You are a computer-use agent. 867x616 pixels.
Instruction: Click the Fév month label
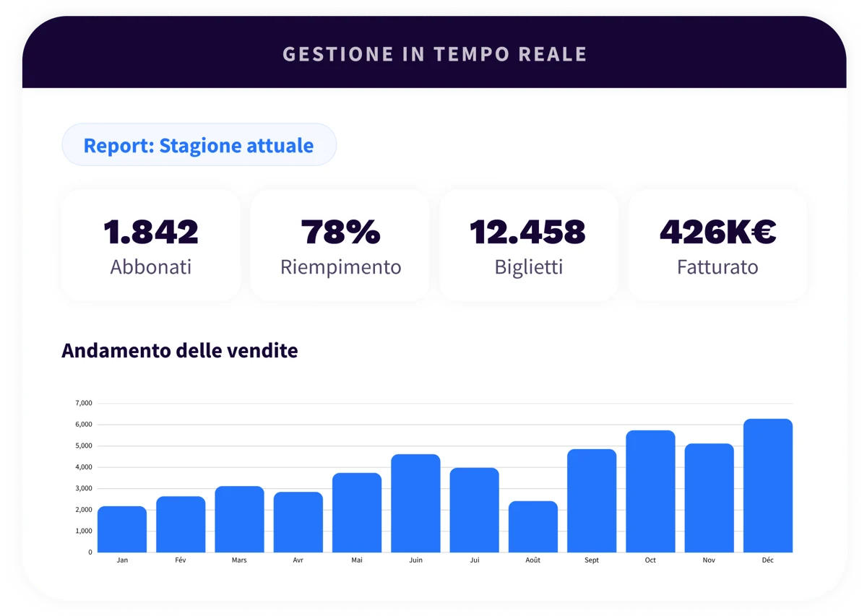(181, 560)
